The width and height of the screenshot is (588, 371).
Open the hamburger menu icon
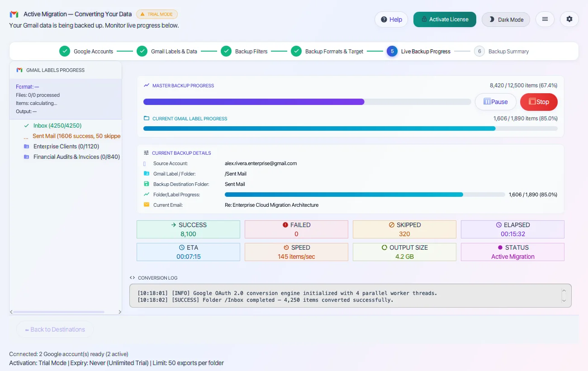point(545,19)
